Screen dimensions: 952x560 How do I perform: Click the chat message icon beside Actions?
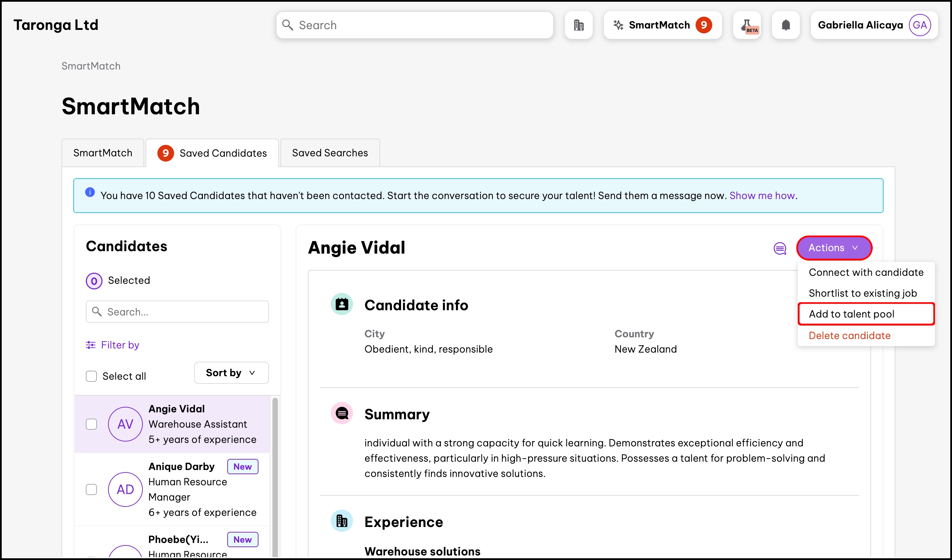coord(780,248)
